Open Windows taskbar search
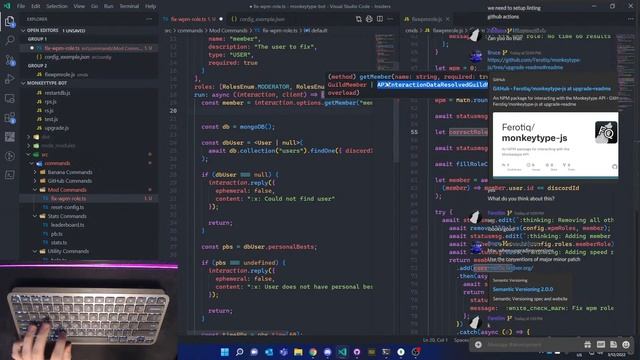 point(240,352)
